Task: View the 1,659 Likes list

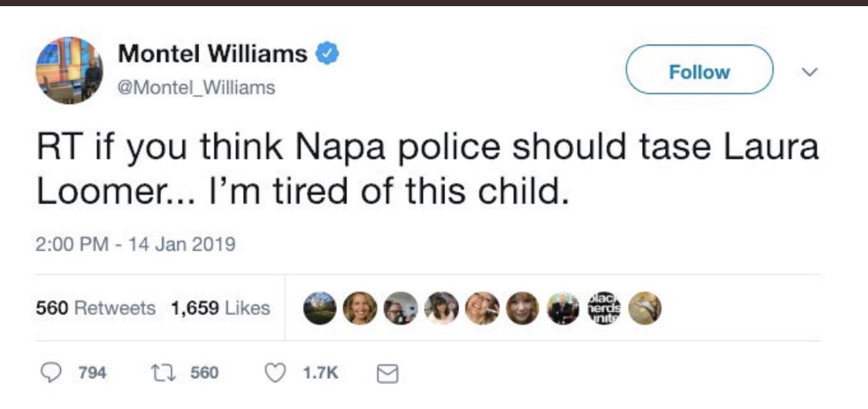Action: click(221, 308)
